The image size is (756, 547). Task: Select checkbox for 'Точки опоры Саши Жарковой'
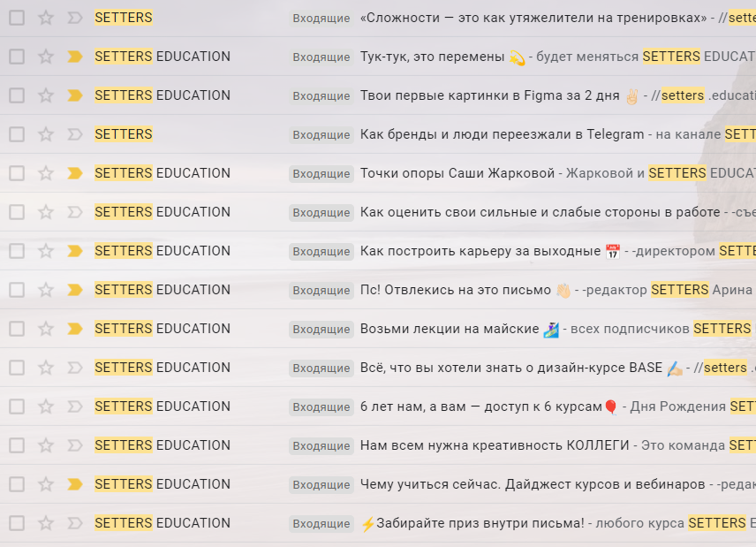tap(17, 173)
